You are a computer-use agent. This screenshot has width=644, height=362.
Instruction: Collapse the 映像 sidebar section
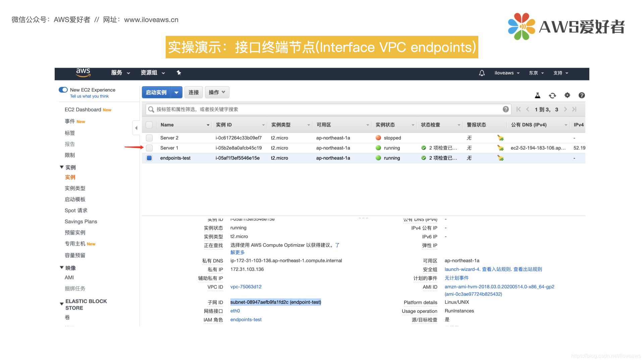click(x=62, y=267)
